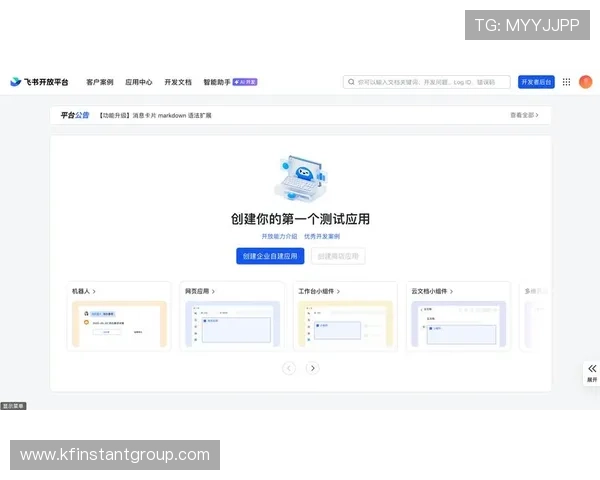Image resolution: width=600 pixels, height=480 pixels.
Task: Click the purple AI badge next to 智能助手
Action: [245, 82]
